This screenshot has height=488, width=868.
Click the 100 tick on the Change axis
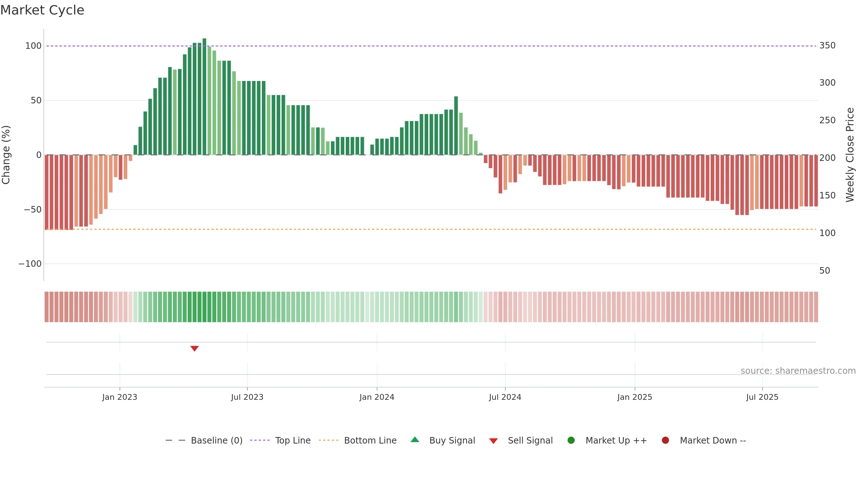33,46
